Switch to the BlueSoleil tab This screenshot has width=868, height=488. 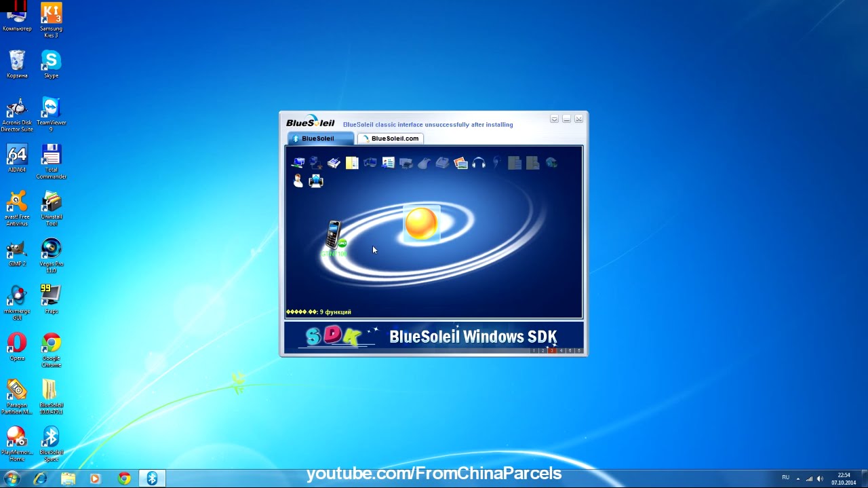(321, 138)
